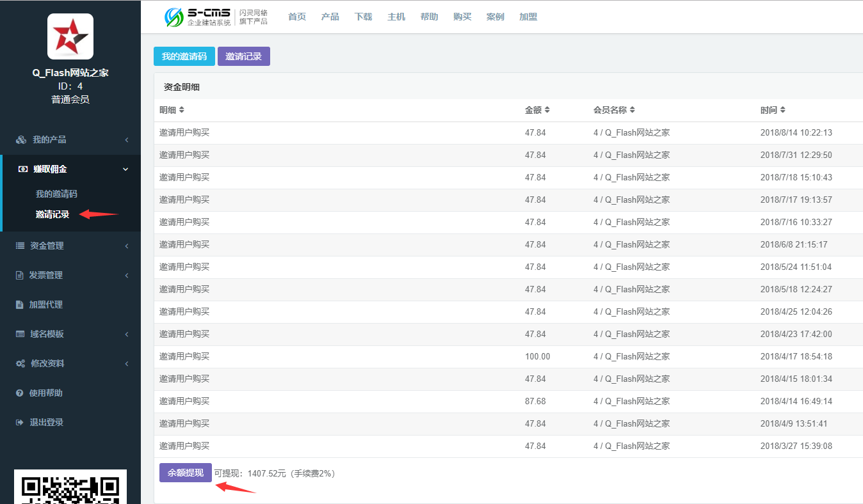This screenshot has height=504, width=863.
Task: Switch to the 我的邀请码 tab button
Action: tap(184, 56)
